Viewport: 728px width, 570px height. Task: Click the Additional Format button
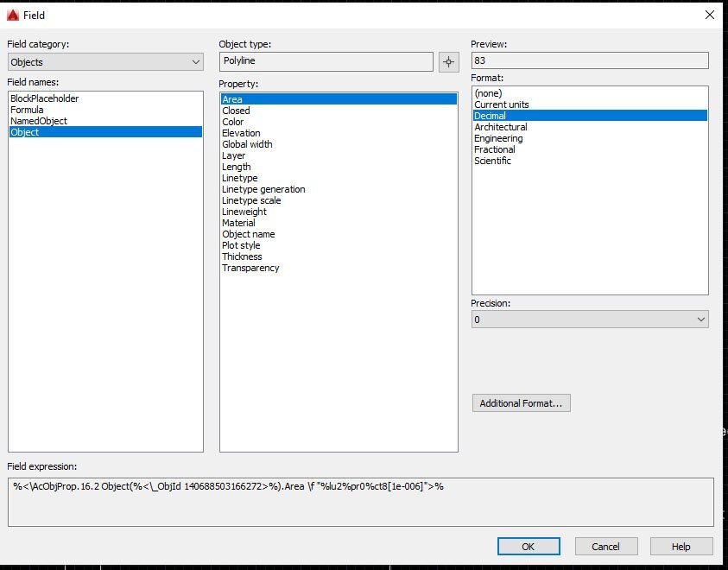pyautogui.click(x=521, y=403)
